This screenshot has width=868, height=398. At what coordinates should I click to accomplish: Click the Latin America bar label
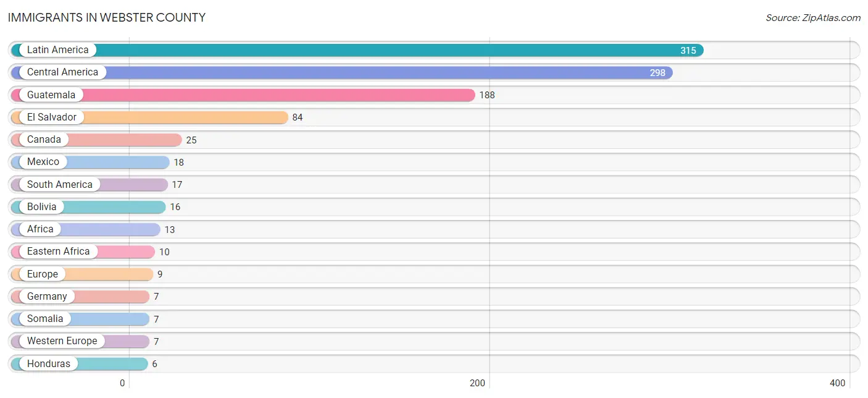tap(57, 50)
